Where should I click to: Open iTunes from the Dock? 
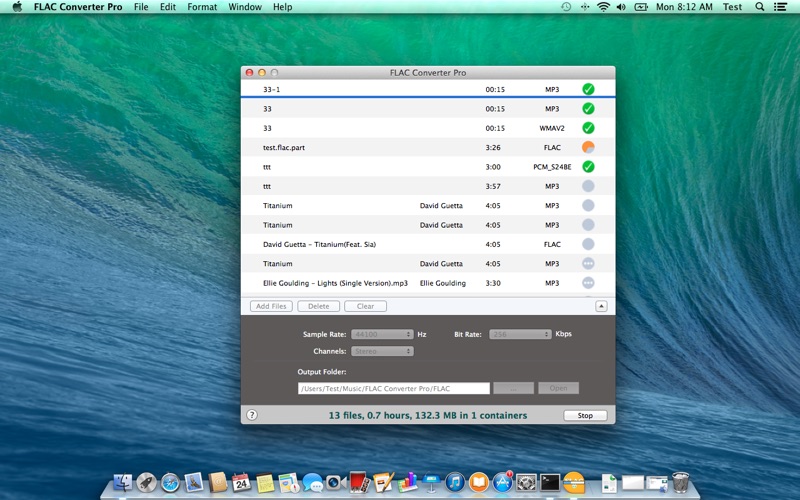tap(455, 482)
